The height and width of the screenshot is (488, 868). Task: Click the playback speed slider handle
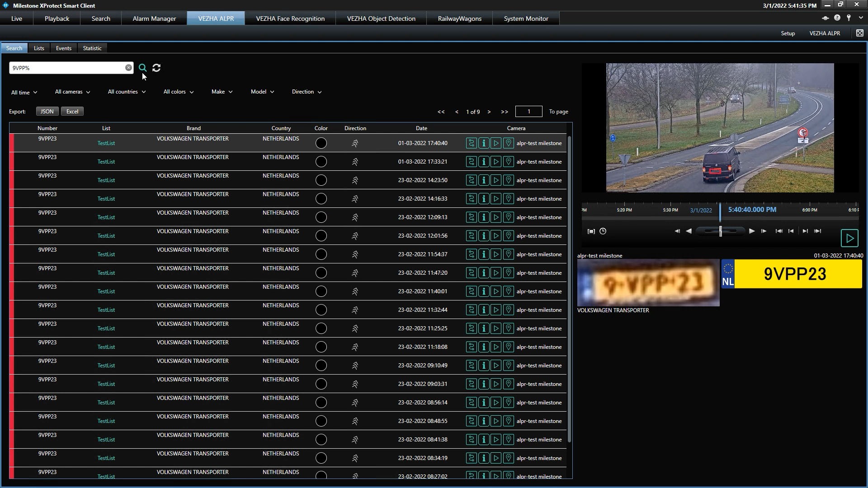pos(721,231)
